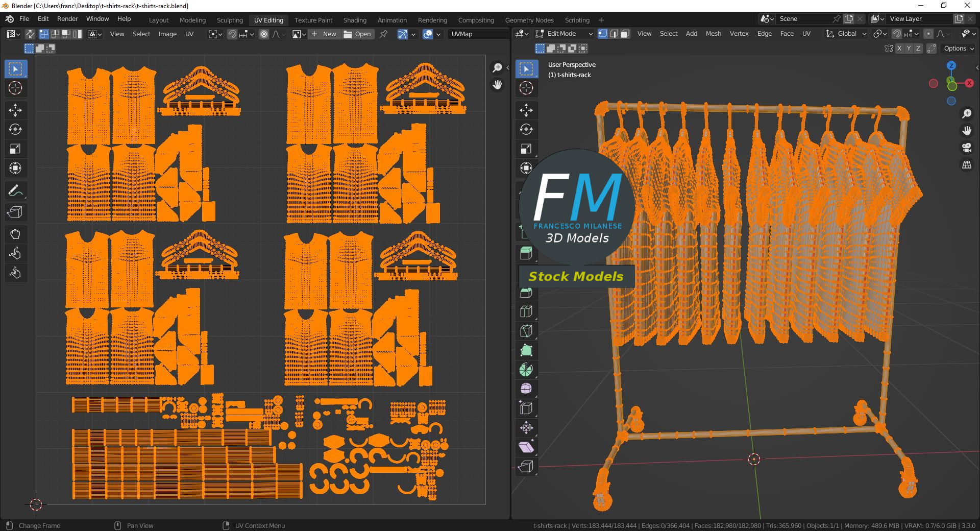Switch to the Shading workspace tab
The width and height of the screenshot is (980, 531).
click(x=355, y=20)
